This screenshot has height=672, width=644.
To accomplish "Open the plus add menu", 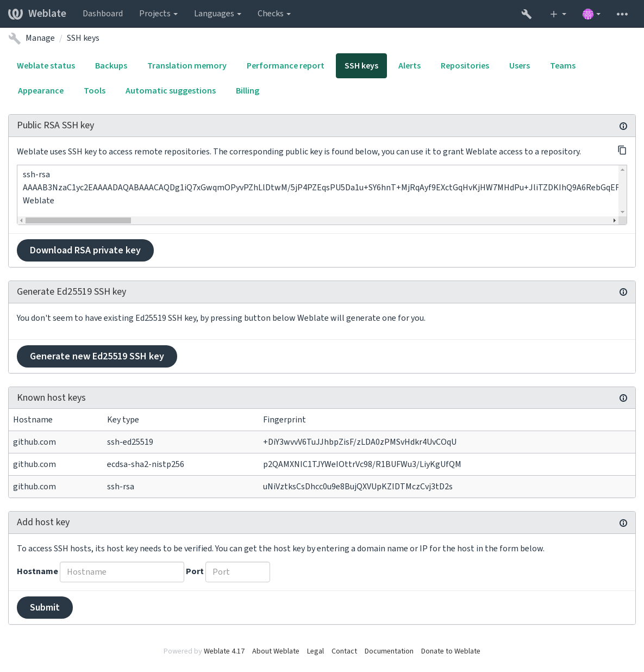I will (558, 14).
